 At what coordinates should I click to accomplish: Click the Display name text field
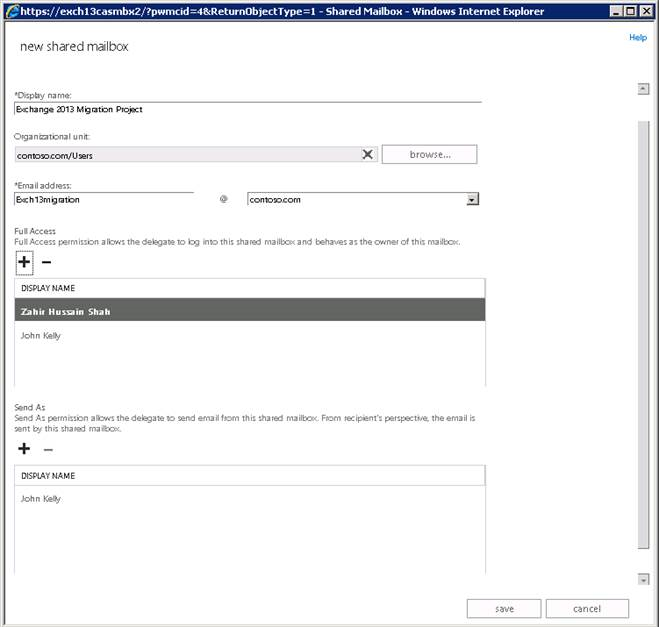coord(248,109)
